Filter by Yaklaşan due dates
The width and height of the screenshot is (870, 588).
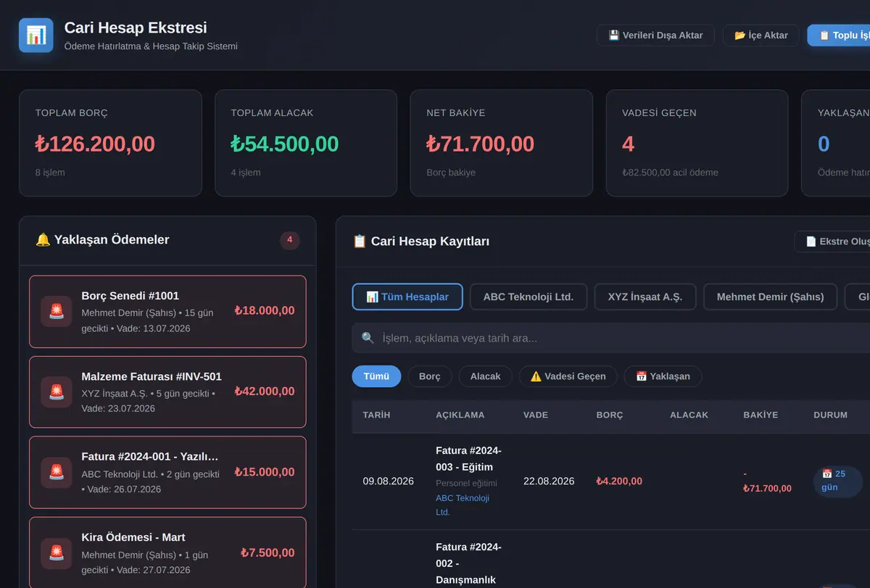[x=663, y=376]
